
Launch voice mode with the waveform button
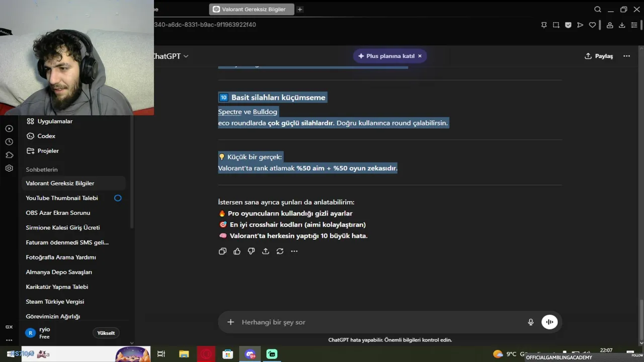(x=549, y=322)
